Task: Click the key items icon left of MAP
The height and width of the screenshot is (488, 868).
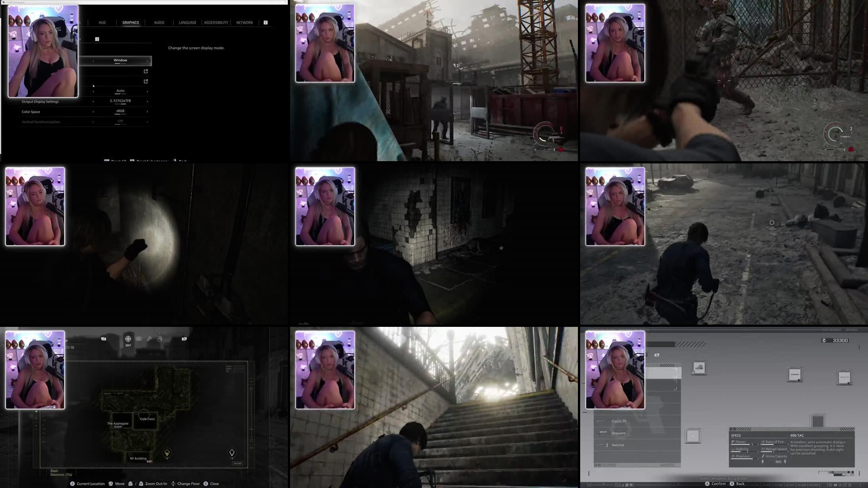Action: coord(104,339)
